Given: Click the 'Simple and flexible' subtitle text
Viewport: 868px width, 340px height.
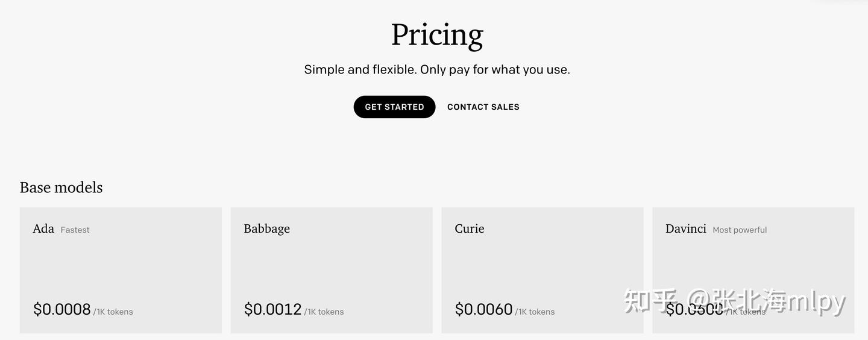Looking at the screenshot, I should [x=436, y=69].
